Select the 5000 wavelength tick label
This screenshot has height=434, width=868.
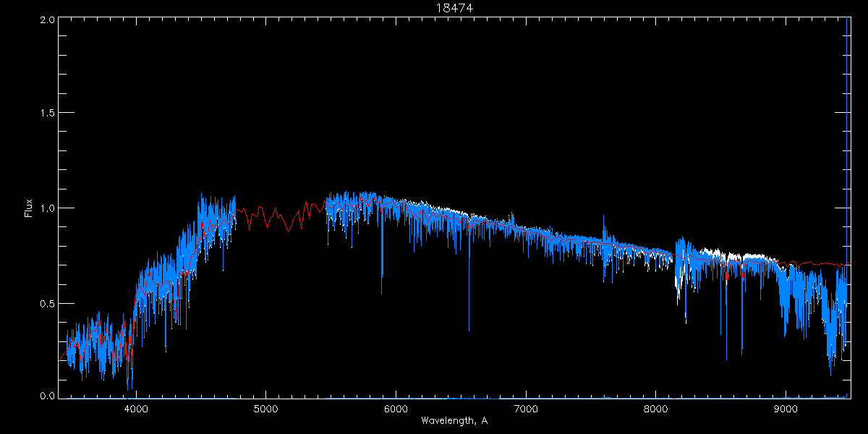(x=265, y=408)
